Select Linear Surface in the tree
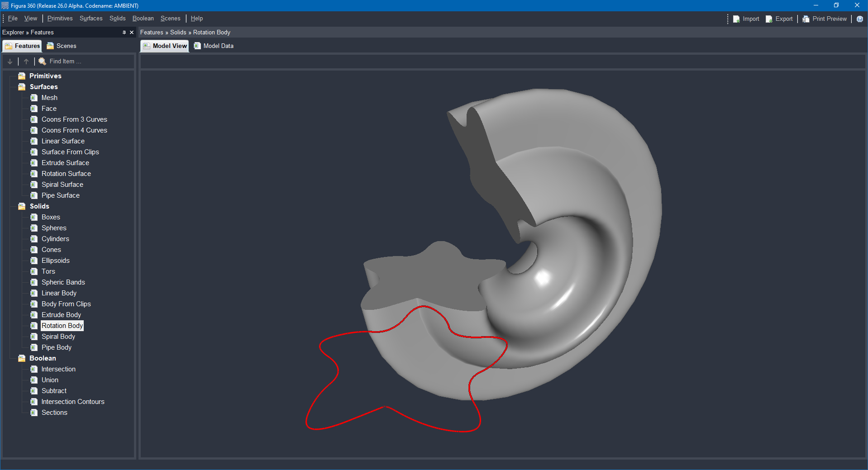The image size is (868, 470). (x=63, y=141)
